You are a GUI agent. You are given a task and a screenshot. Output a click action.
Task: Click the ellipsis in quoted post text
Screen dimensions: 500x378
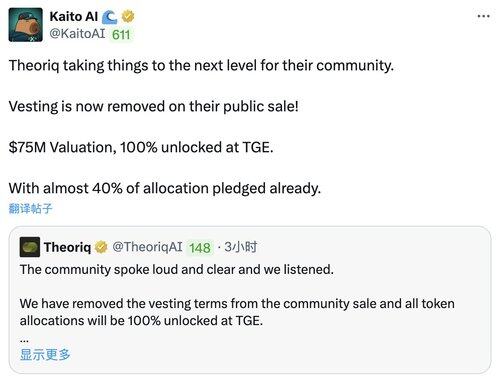point(24,340)
